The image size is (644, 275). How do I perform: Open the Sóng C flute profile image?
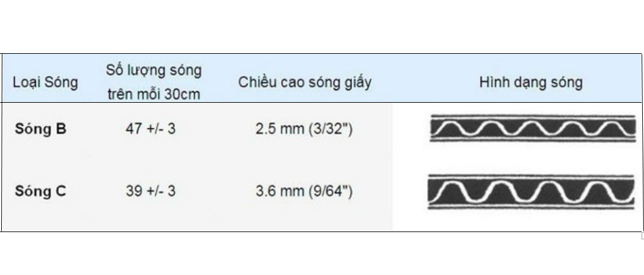532,192
